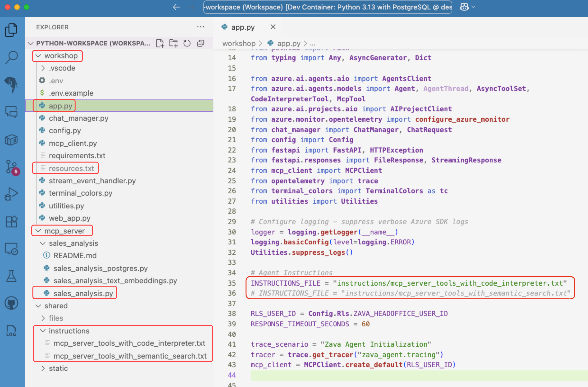Click the workspace command center search box
This screenshot has width=588, height=387.
tap(327, 7)
